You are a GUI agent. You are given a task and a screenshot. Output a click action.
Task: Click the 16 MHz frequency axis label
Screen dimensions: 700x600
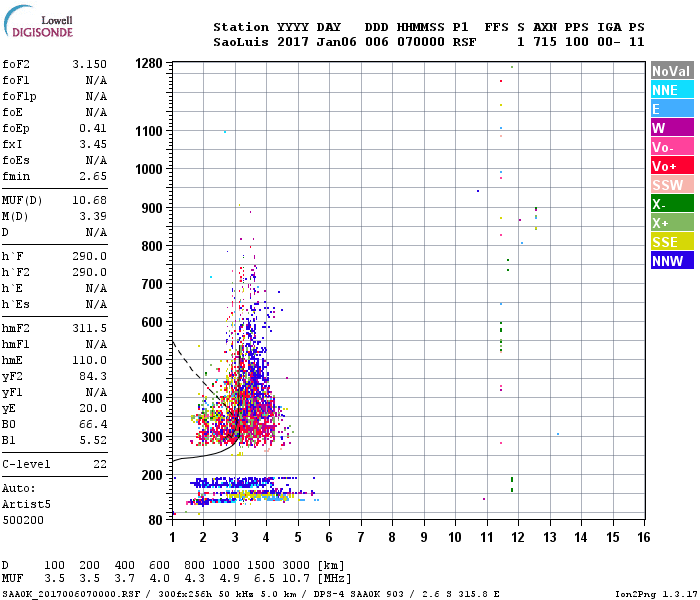(x=644, y=537)
